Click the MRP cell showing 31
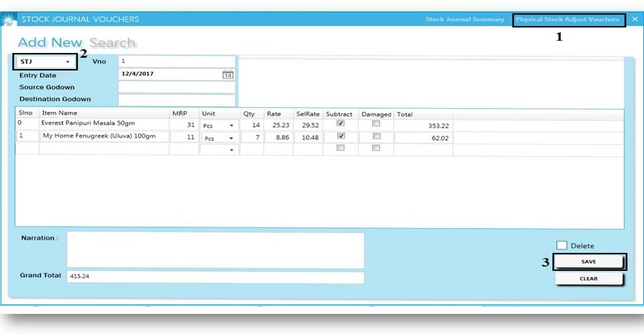 click(184, 124)
